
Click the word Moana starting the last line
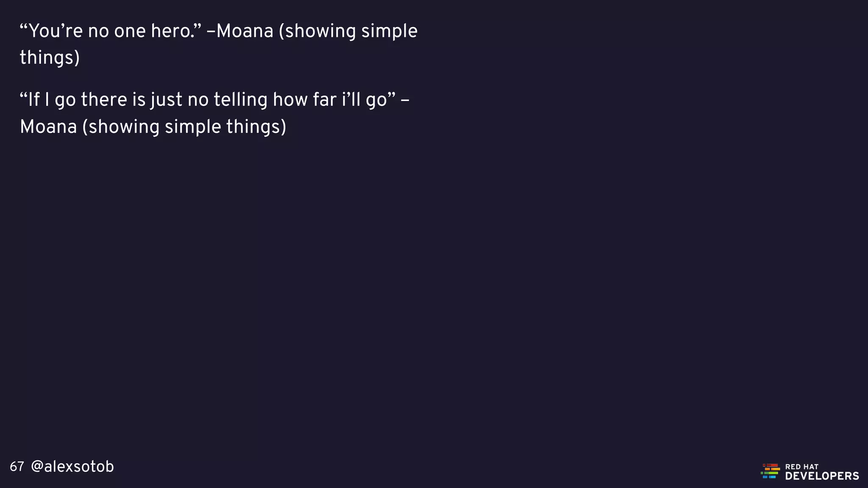48,127
